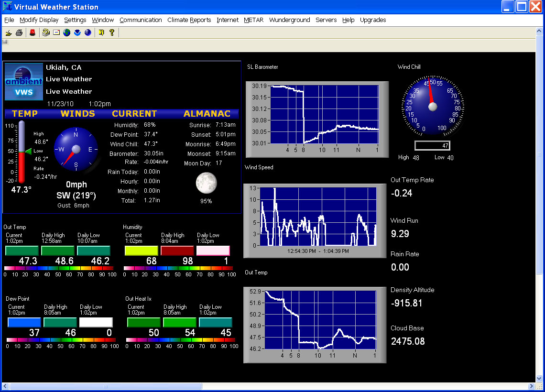Click the Earth globe internet icon
Viewport: 545px width, 392px height.
pos(66,33)
